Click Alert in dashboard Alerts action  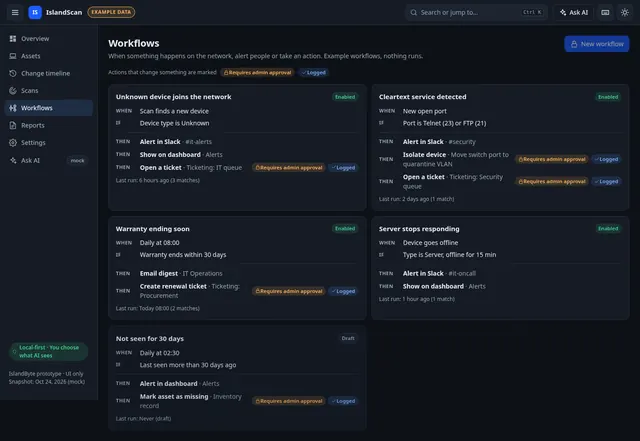pos(179,384)
